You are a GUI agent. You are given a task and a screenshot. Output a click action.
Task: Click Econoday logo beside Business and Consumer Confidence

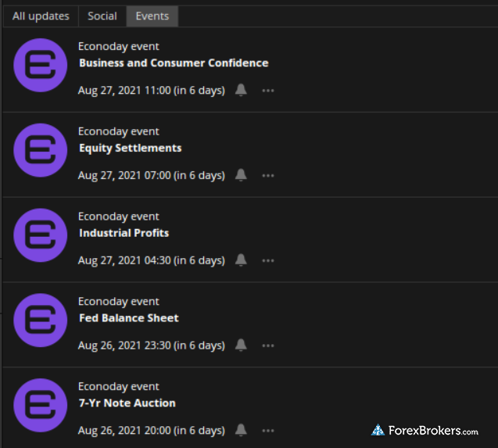click(41, 66)
